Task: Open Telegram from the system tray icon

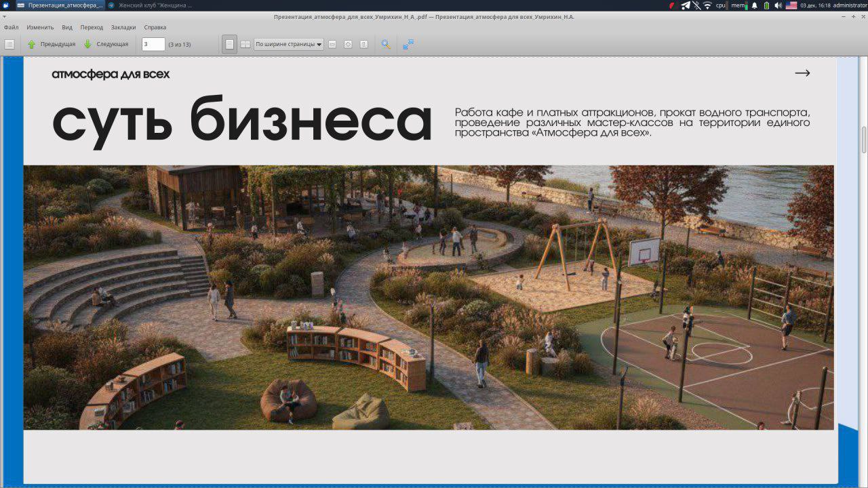Action: pos(686,5)
